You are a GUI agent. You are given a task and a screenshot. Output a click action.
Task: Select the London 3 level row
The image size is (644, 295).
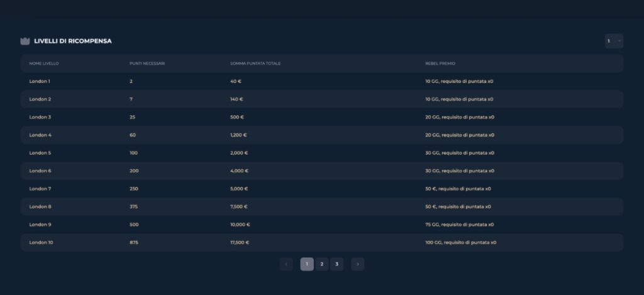pyautogui.click(x=40, y=117)
